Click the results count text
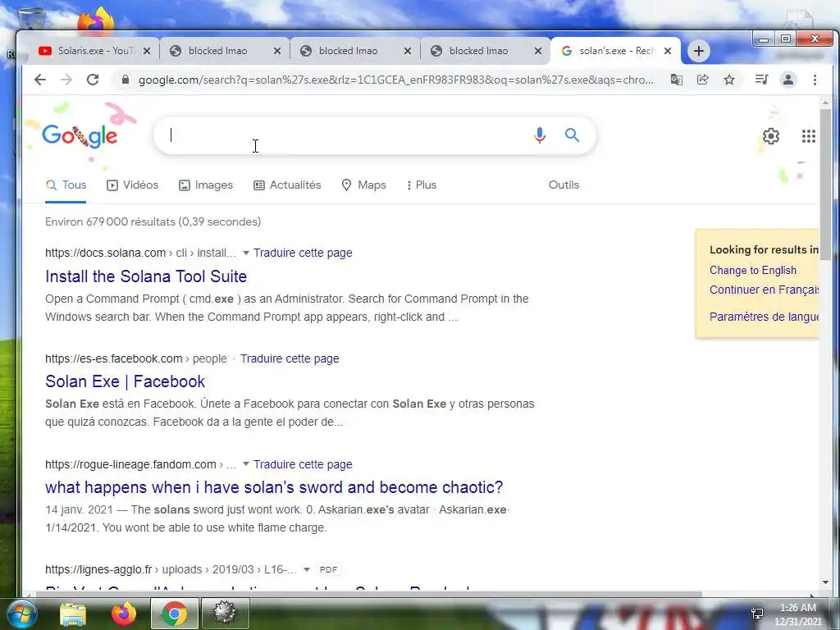This screenshot has height=630, width=840. click(x=153, y=221)
